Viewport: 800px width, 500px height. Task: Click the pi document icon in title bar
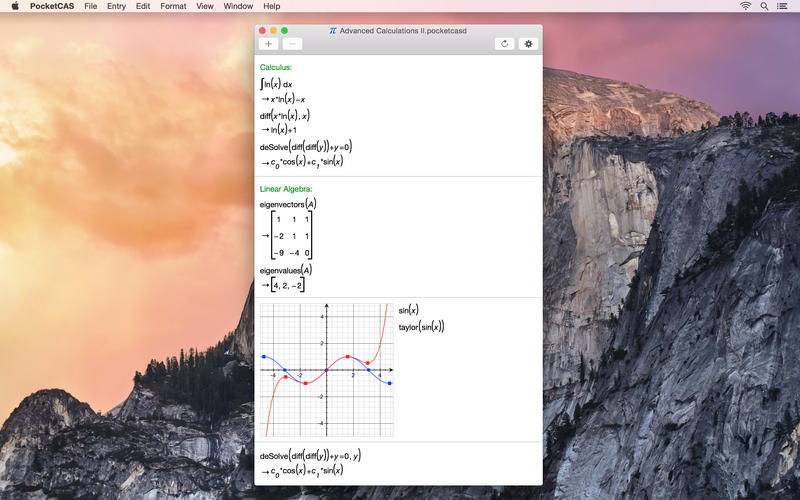333,31
